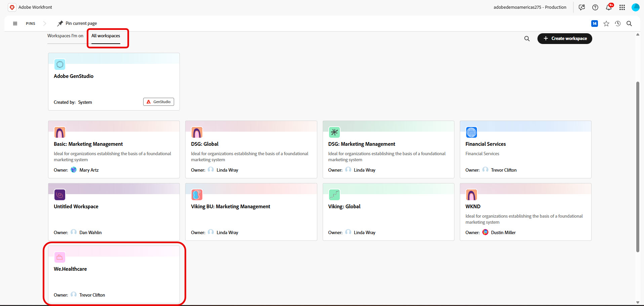Click the Untitled Workspace spiral icon

[x=60, y=195]
